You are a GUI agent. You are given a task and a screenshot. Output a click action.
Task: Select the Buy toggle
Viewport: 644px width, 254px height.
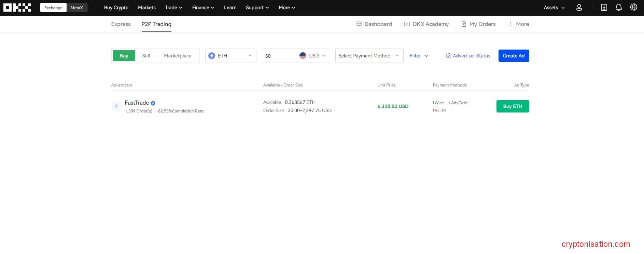coord(124,56)
